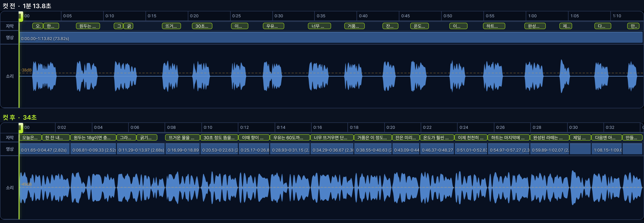The width and height of the screenshot is (644, 223).
Task: Select the '다음엔 아...' subtitle
Action: tap(607, 138)
